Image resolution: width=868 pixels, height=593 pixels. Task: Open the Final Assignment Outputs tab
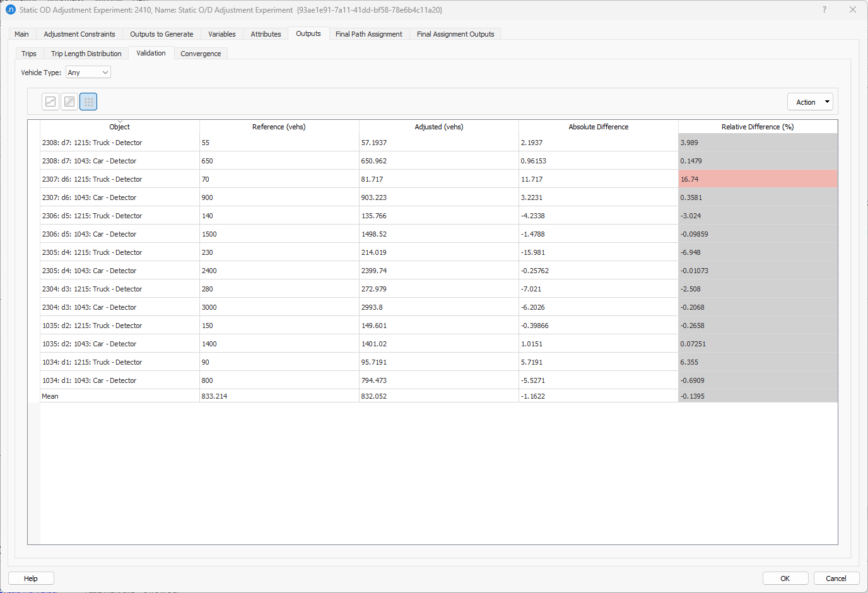[455, 34]
